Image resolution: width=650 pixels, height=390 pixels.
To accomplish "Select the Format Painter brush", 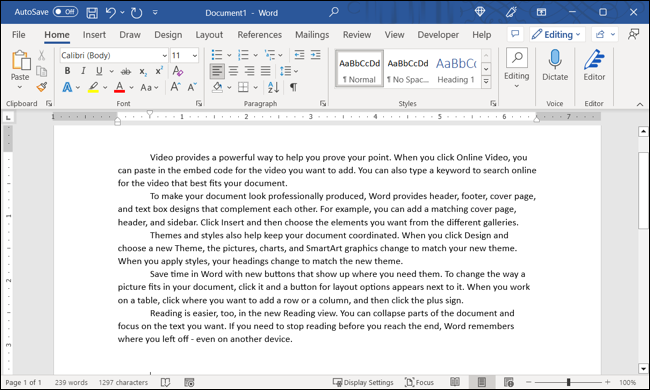I will coord(41,87).
